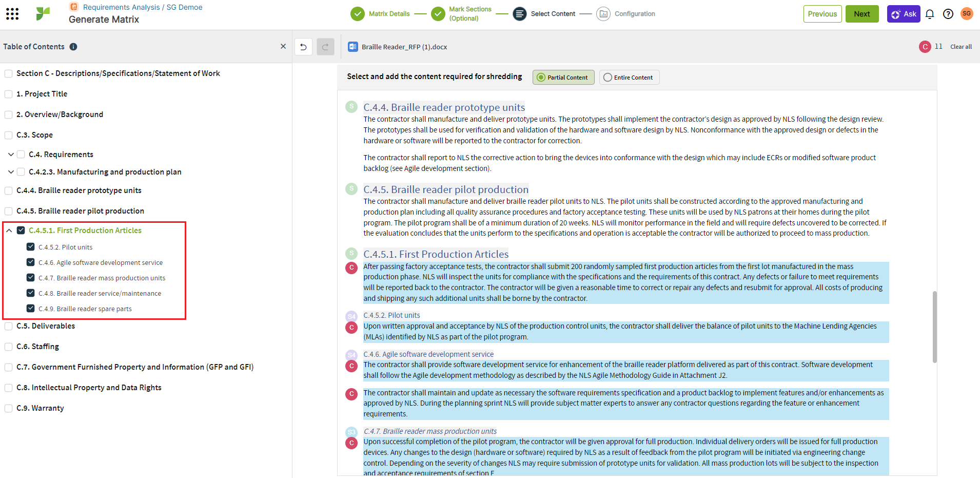Screen dimensions: 980x478
Task: Open Requirements Analysis / SG Demoe breadcrumb
Action: click(x=143, y=7)
